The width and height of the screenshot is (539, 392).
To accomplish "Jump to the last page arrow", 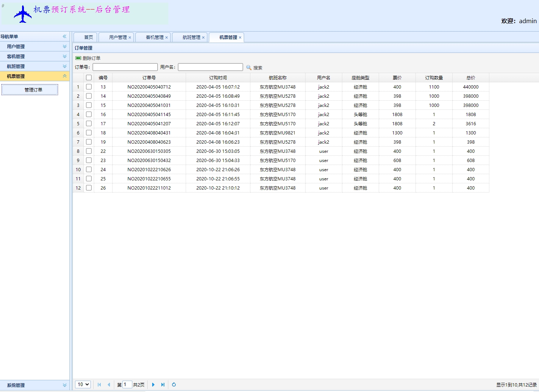I will [x=163, y=385].
